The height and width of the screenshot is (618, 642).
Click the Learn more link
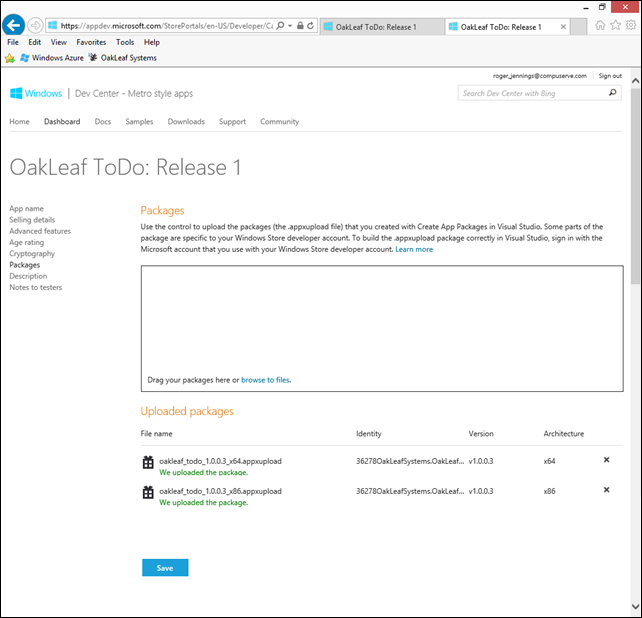point(414,249)
